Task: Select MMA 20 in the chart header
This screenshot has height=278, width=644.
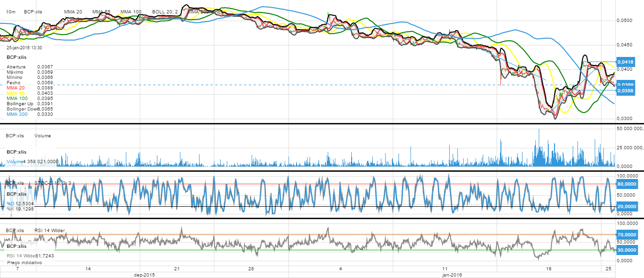Action: coord(73,11)
